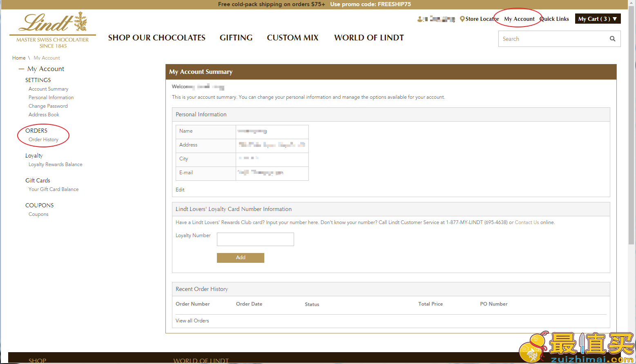Click the Loyalty sidebar heading
Viewport: 636px width, 364px height.
tap(34, 155)
